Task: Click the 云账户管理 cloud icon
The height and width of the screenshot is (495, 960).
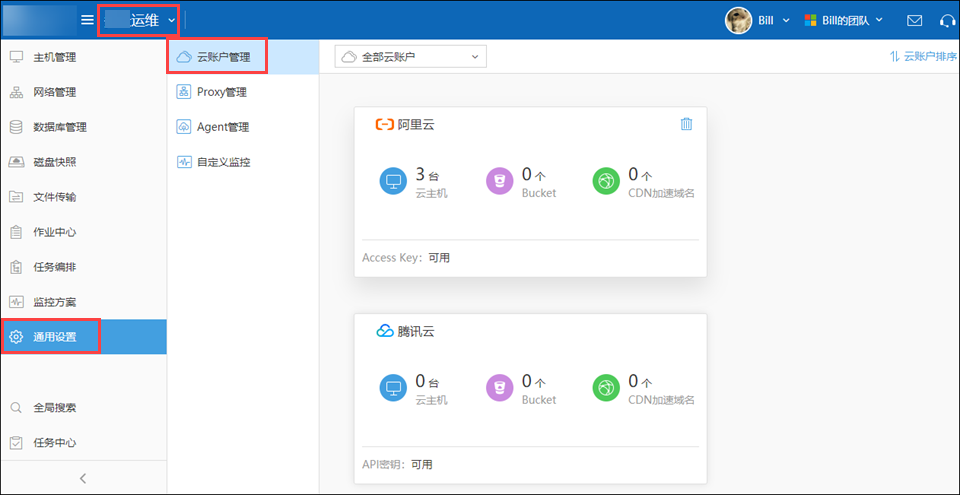Action: [x=184, y=58]
